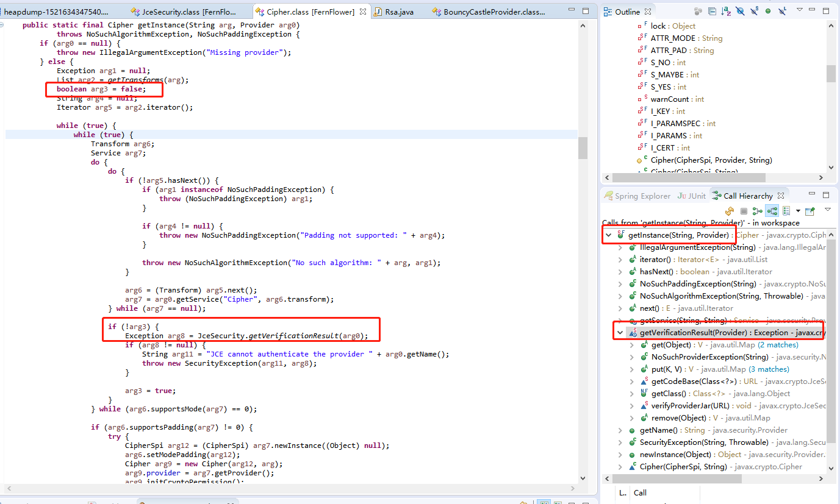Click the Cancel search stop icon in Call Hierarchy
Viewport: 840px width, 504px height.
pos(744,211)
